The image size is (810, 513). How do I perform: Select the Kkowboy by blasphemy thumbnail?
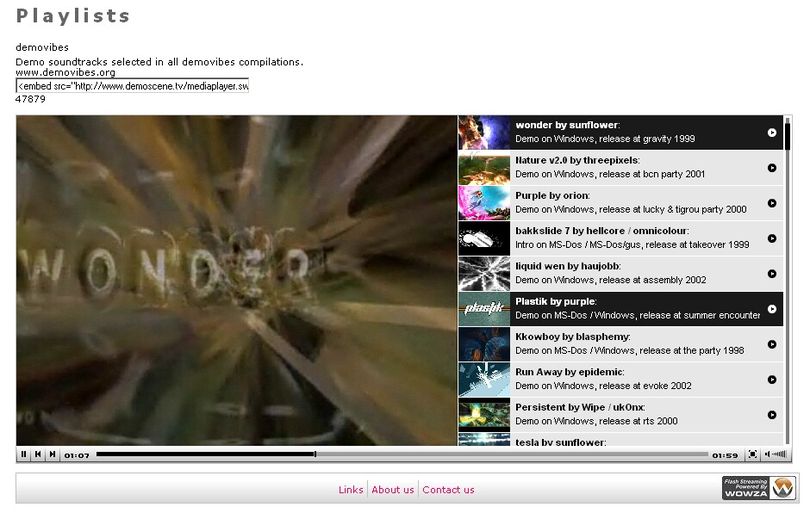(x=484, y=344)
